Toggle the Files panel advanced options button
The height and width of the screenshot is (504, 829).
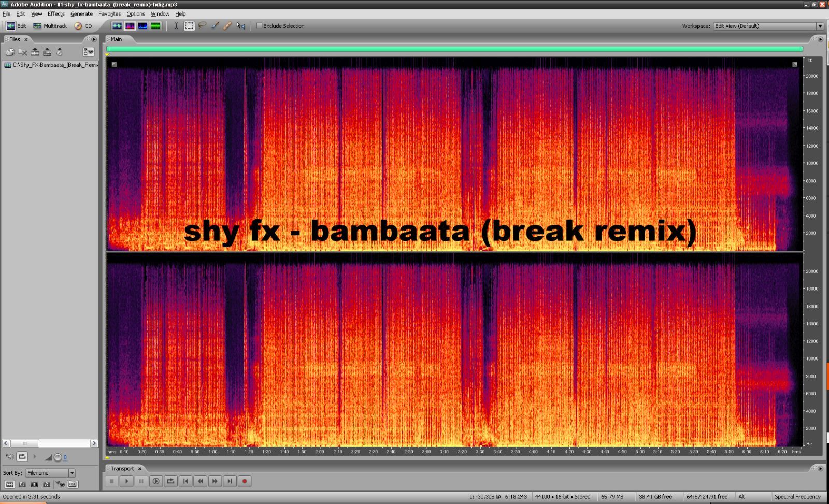[x=89, y=52]
